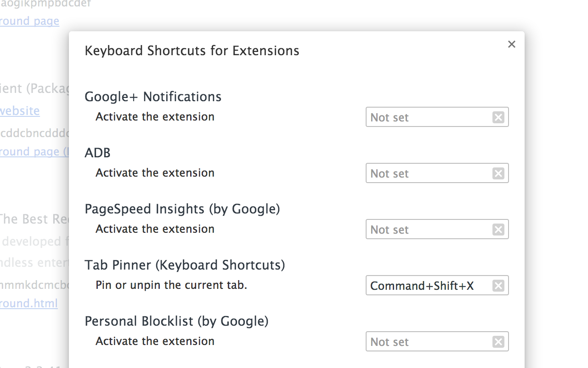
Task: Click the 'round.html' background link
Action: 28,303
